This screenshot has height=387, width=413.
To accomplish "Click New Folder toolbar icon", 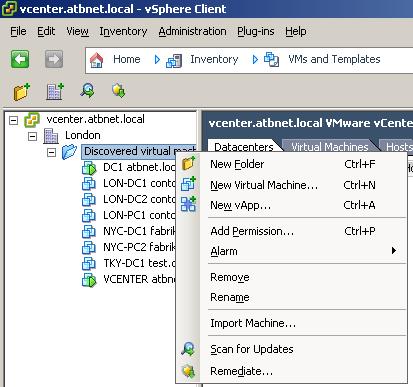I will (x=22, y=91).
